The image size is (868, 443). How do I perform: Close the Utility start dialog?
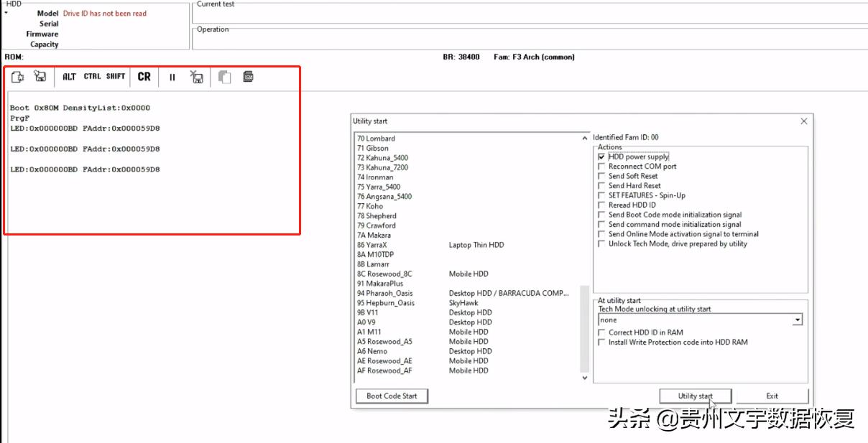[804, 121]
